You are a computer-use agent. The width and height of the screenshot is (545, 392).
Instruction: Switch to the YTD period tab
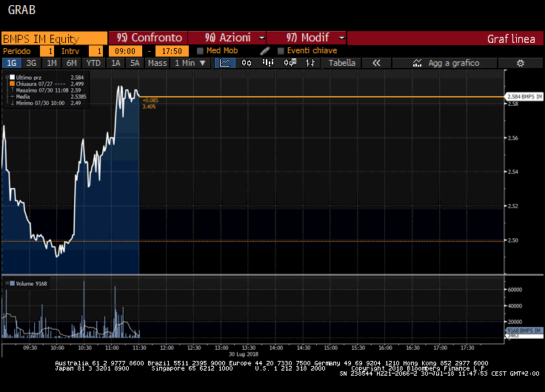click(93, 64)
